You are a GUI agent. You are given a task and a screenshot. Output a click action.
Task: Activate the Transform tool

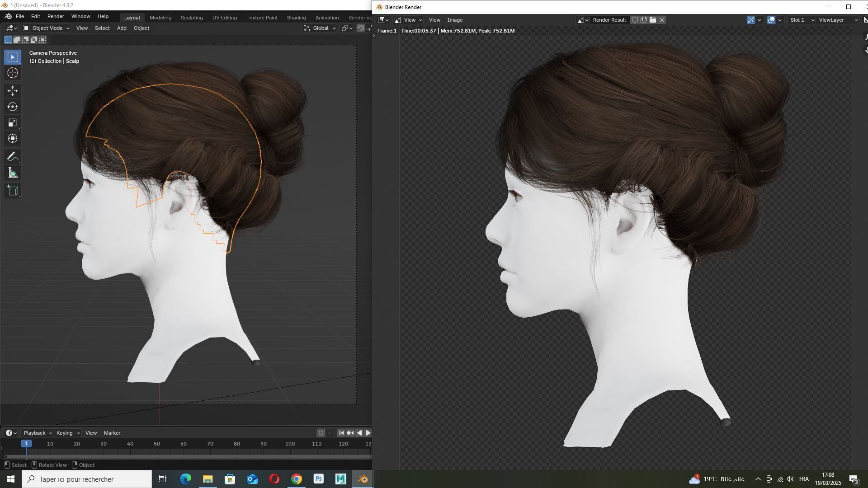[13, 138]
